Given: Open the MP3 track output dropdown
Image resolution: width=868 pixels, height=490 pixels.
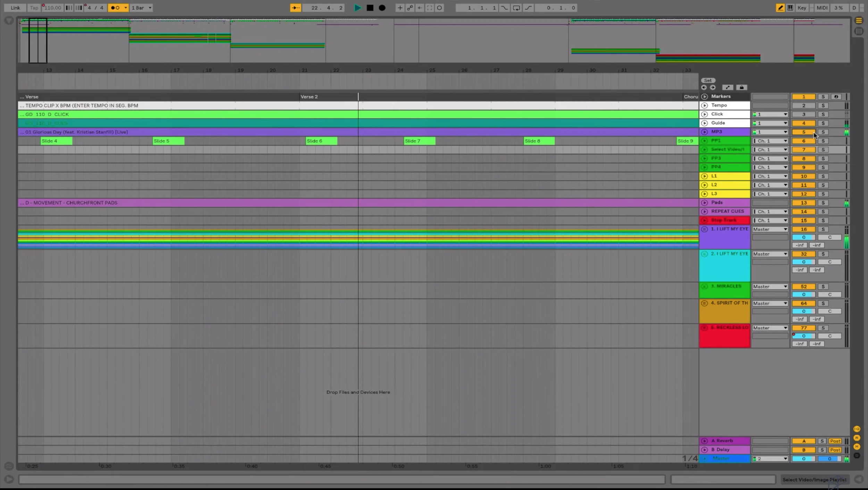Looking at the screenshot, I should coord(770,132).
